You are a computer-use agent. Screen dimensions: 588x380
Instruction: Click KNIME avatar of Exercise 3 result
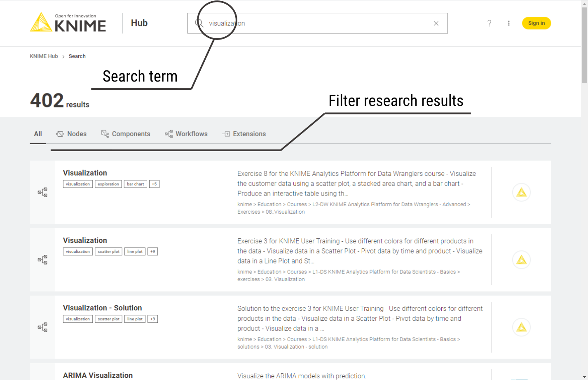[x=521, y=260]
